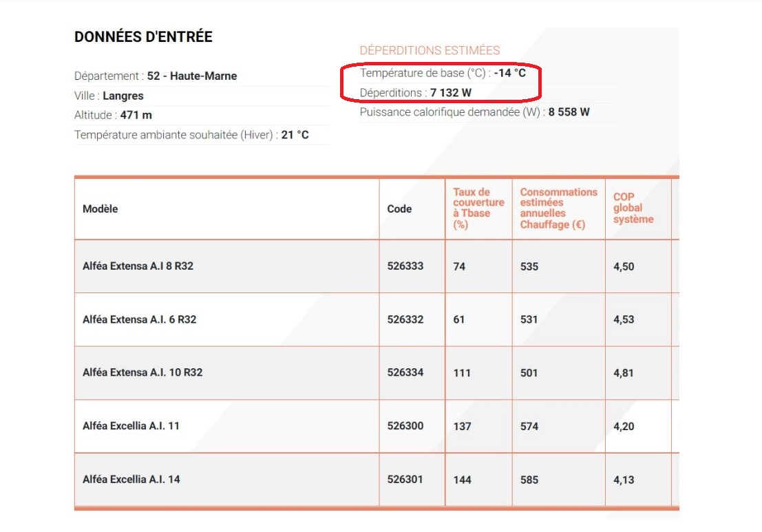The width and height of the screenshot is (762, 532).
Task: Select the Alféa Extensa A.I. 10 R32 model
Action: coord(142,372)
